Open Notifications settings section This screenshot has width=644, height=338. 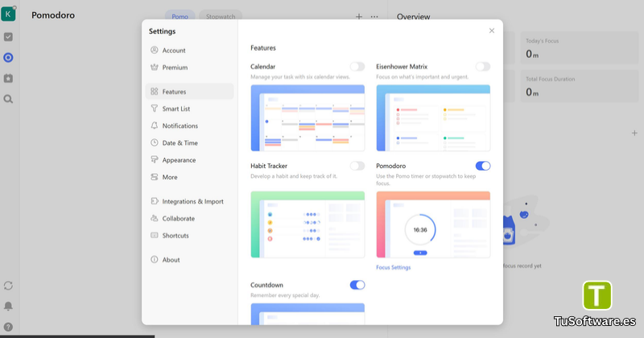point(189,126)
